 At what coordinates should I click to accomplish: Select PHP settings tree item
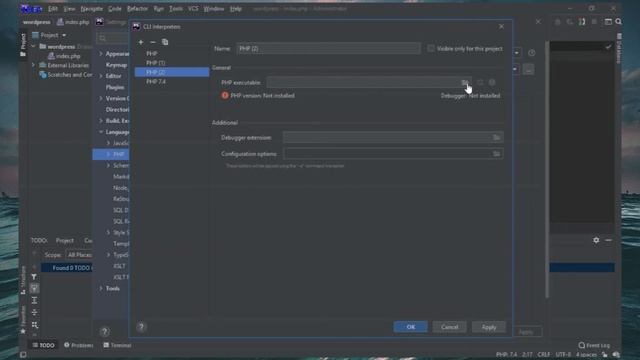[x=111, y=154]
